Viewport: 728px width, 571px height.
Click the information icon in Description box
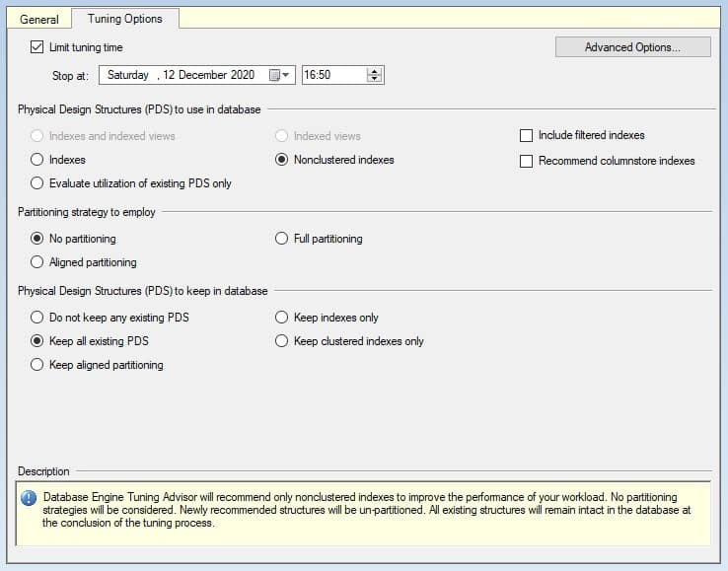click(29, 498)
